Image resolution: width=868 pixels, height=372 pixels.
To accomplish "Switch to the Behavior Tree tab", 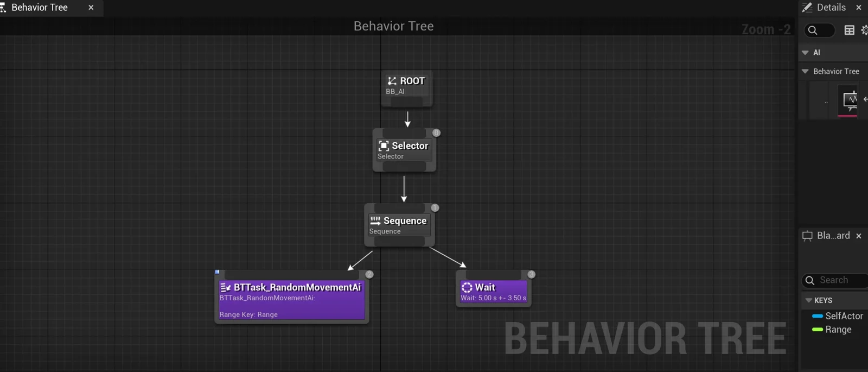I will [x=40, y=8].
